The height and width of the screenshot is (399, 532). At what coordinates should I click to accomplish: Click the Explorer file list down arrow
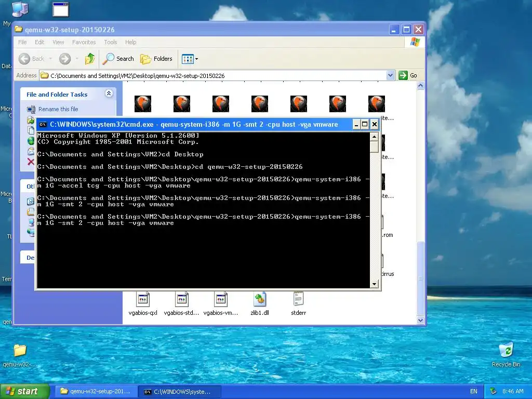click(x=420, y=320)
